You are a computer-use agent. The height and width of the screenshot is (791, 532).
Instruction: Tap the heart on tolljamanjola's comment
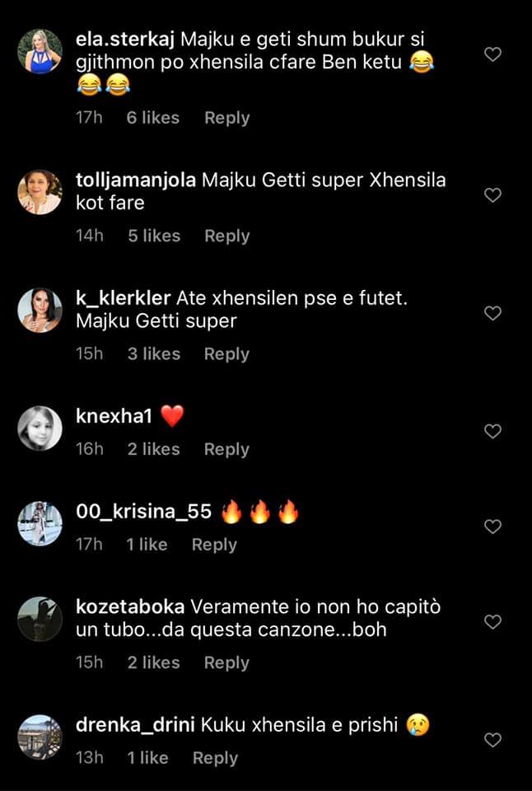point(492,195)
